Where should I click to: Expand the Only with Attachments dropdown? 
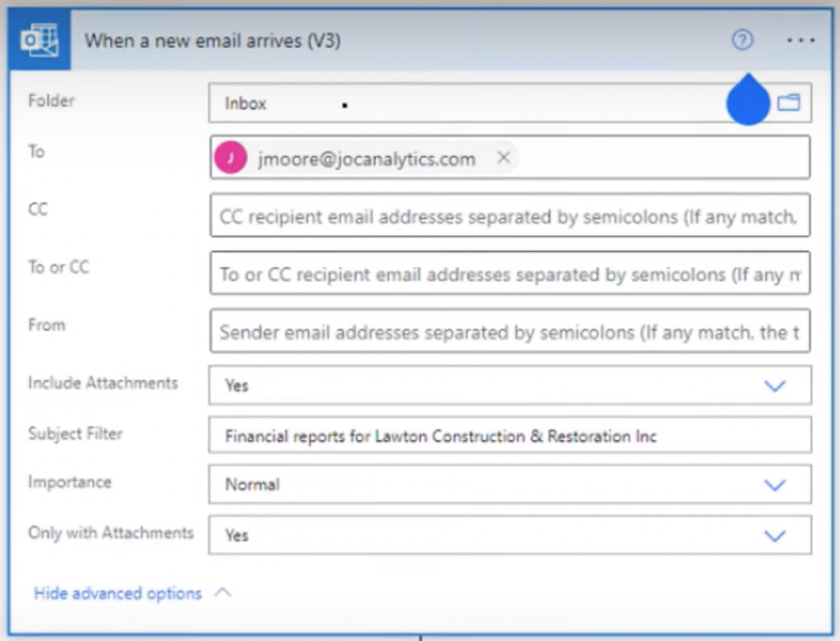click(775, 536)
